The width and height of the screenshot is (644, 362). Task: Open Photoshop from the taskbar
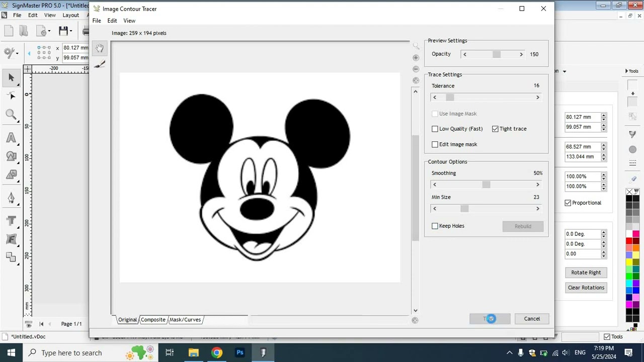(x=240, y=352)
